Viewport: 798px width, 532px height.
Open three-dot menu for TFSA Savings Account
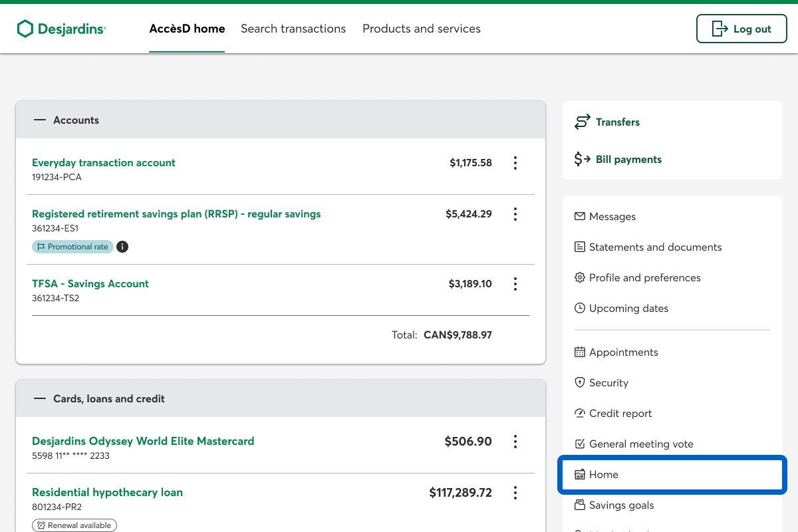[515, 284]
